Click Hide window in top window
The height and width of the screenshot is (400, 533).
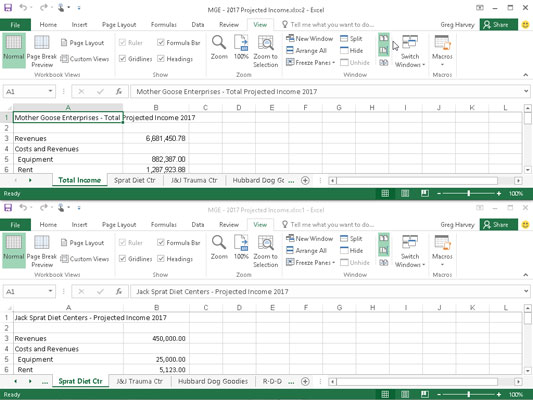point(351,51)
